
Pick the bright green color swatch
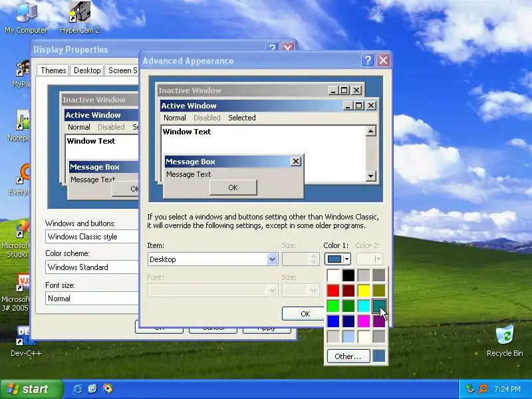pyautogui.click(x=333, y=306)
